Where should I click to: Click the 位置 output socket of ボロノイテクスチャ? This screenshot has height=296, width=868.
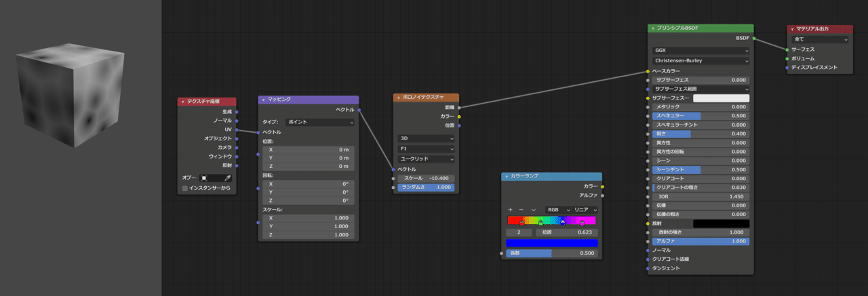pyautogui.click(x=459, y=125)
